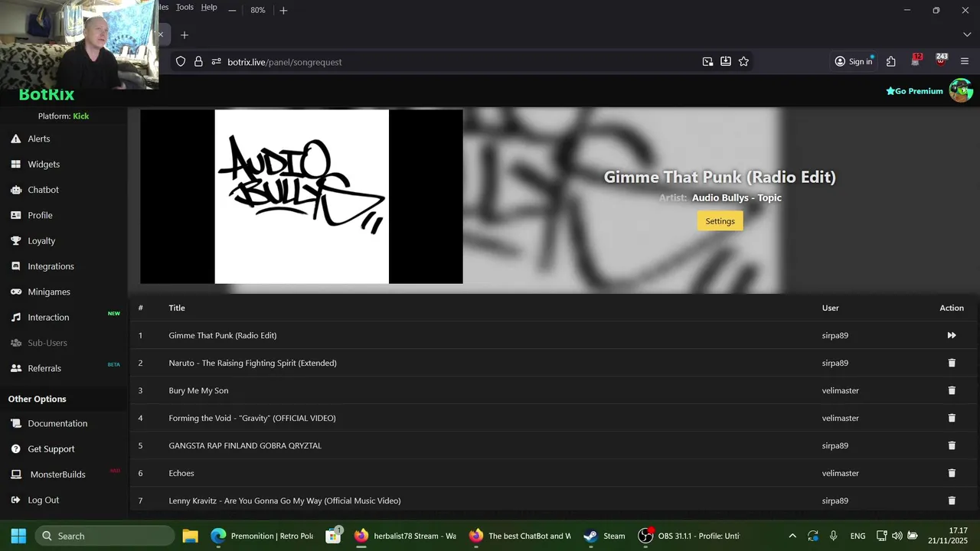Open the MonsterBuilds sidebar link

(57, 474)
